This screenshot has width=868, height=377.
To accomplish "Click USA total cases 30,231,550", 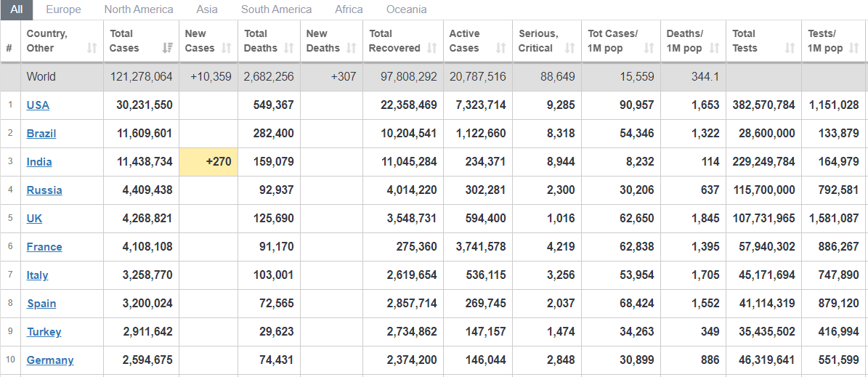I will click(145, 105).
